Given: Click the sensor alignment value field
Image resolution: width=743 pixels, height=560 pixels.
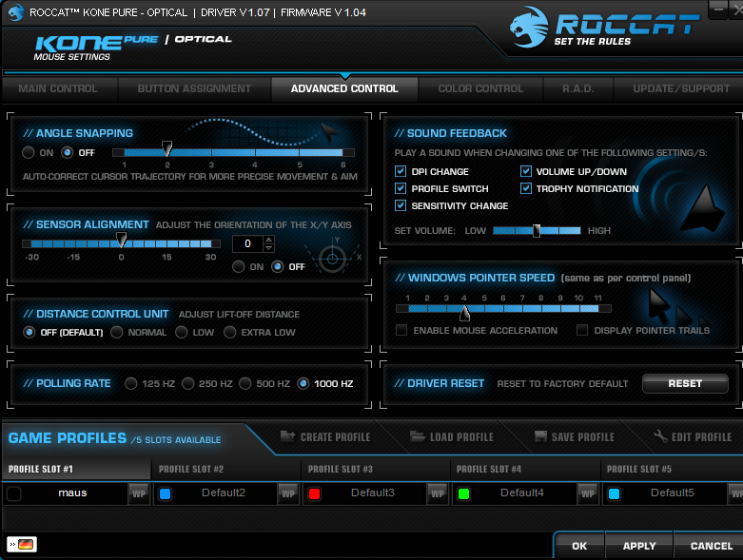Looking at the screenshot, I should point(247,243).
